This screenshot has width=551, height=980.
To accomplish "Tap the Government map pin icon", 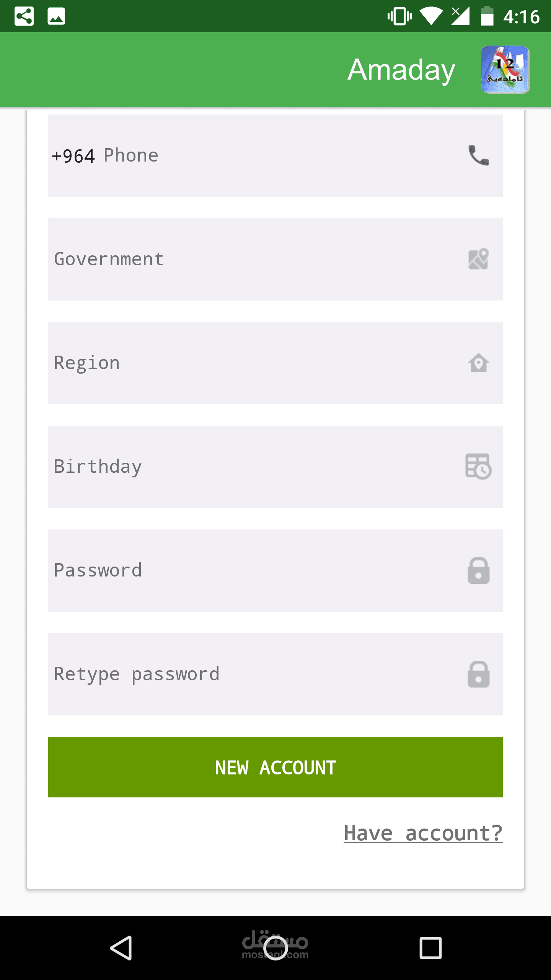I will (478, 259).
